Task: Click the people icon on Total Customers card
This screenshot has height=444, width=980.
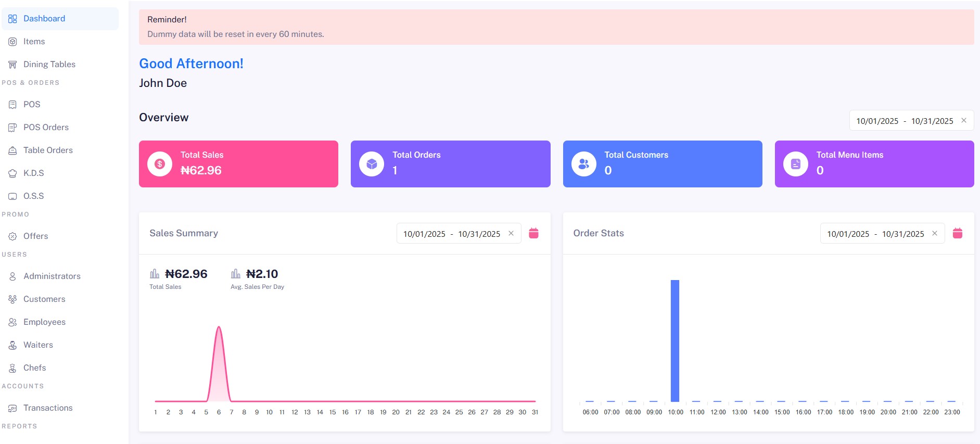Action: pos(584,164)
